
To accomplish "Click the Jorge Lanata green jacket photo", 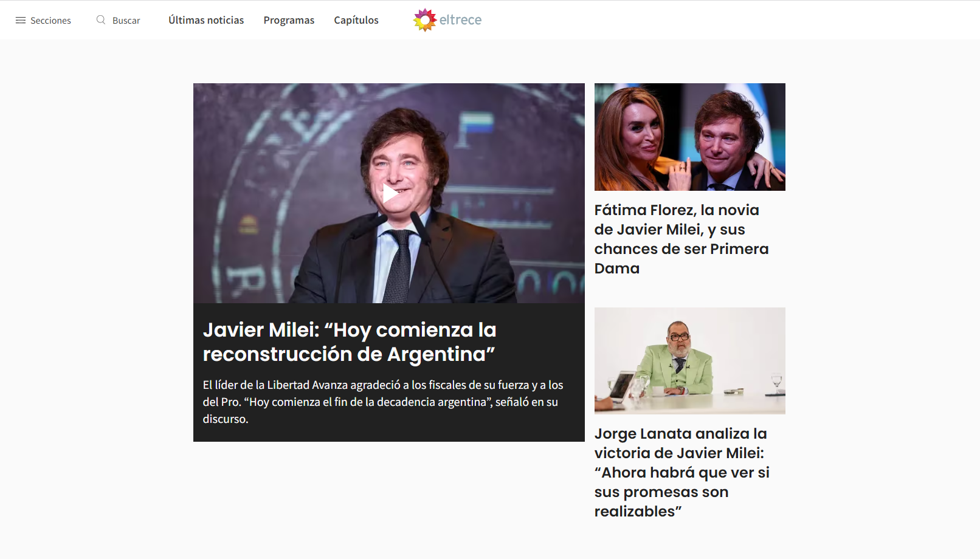I will coord(690,361).
